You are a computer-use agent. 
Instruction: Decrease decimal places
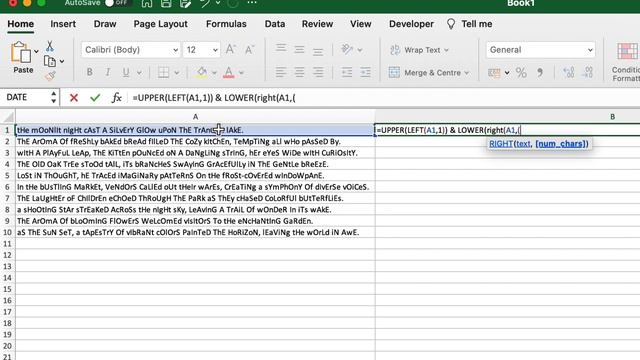588,73
